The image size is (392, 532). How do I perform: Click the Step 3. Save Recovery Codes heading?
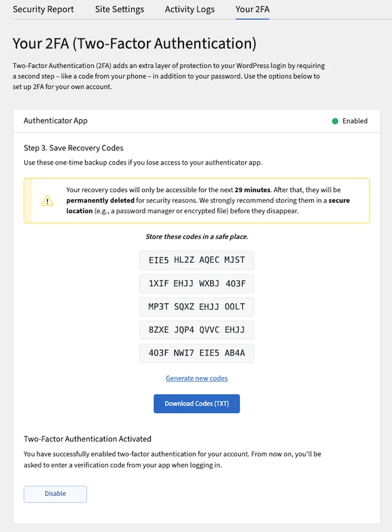73,148
